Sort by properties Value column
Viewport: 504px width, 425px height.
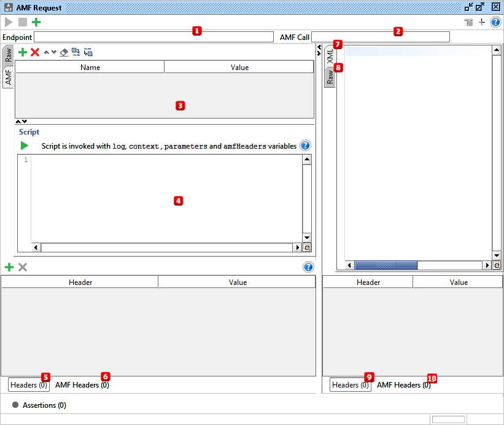click(239, 67)
